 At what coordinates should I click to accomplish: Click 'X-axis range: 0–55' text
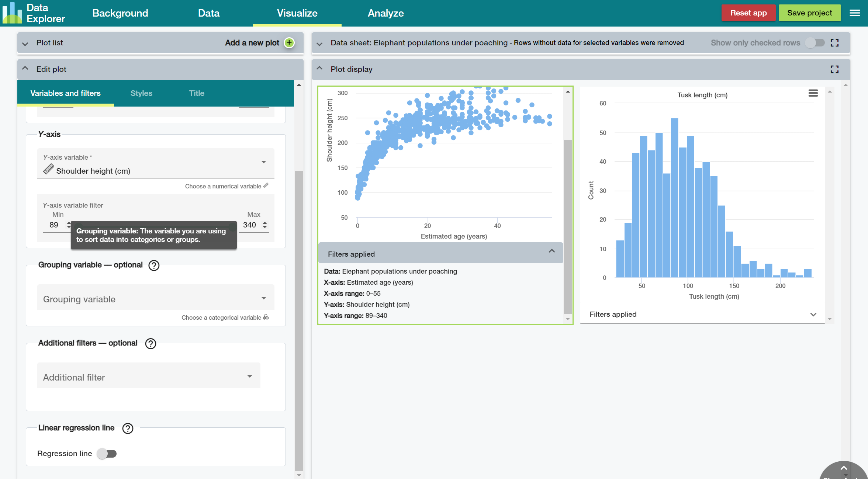(x=352, y=294)
